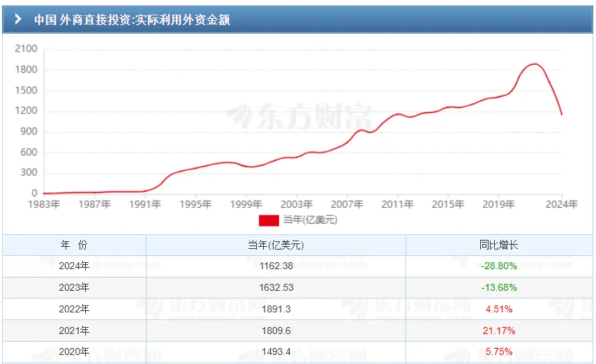Select the 年份 column header
This screenshot has width=596, height=364.
(x=75, y=245)
